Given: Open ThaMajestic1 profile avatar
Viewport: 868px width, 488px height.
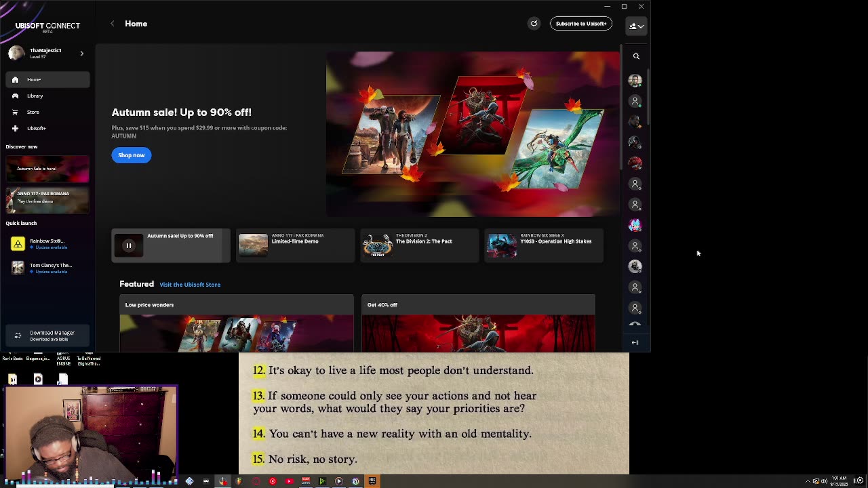Looking at the screenshot, I should (x=16, y=53).
